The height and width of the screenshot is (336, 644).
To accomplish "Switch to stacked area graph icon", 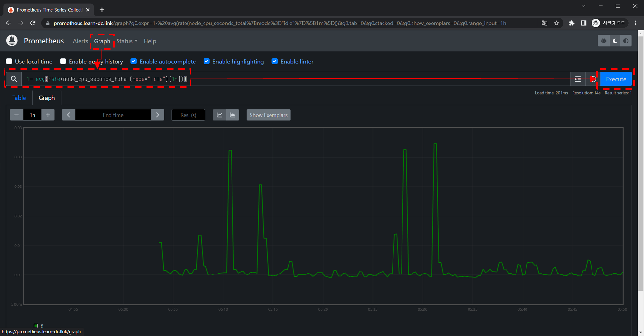I will [232, 115].
